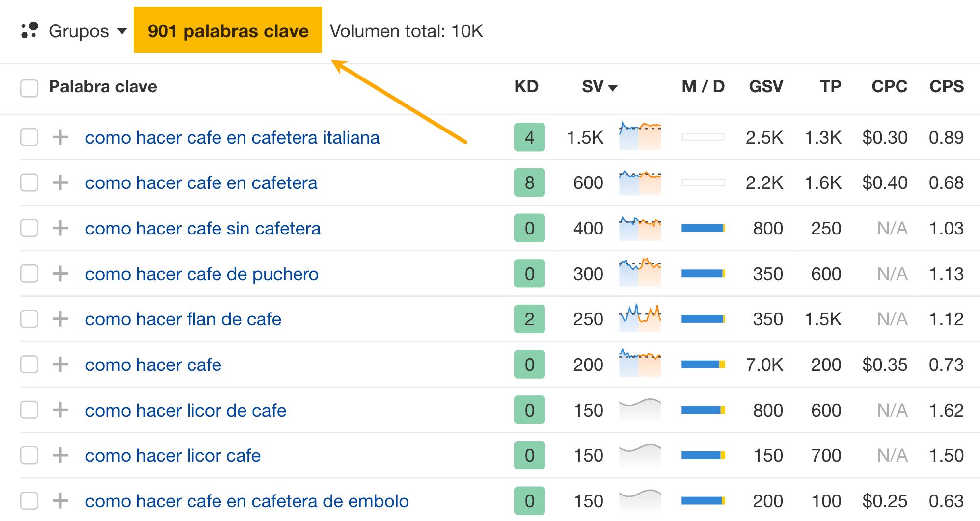Check the box for the como hacer cafe row
The width and height of the screenshot is (980, 521).
click(29, 365)
